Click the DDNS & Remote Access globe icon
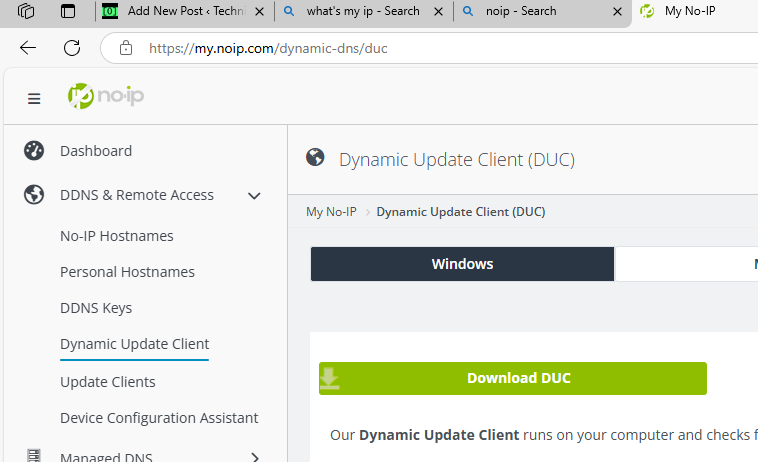The image size is (758, 462). coord(34,195)
